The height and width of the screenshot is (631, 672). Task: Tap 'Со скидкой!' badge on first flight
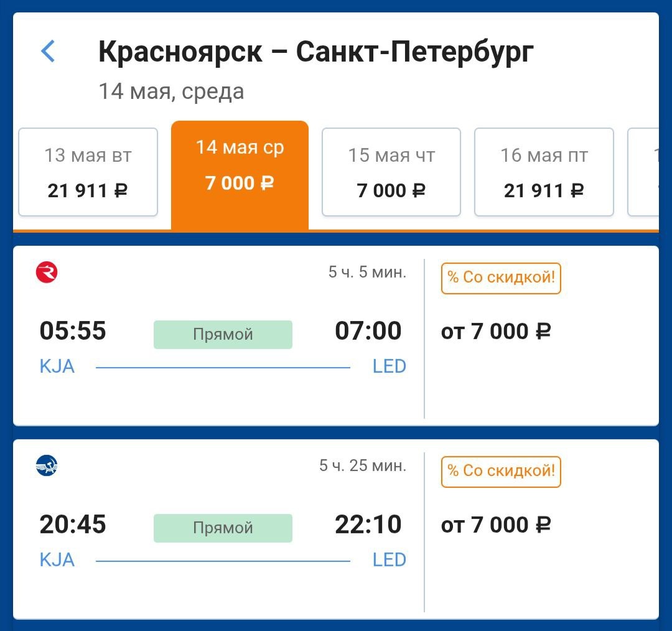[x=501, y=278]
